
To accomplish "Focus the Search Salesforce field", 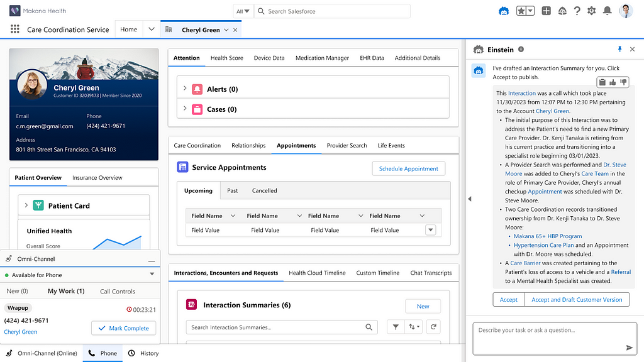I will pyautogui.click(x=332, y=11).
